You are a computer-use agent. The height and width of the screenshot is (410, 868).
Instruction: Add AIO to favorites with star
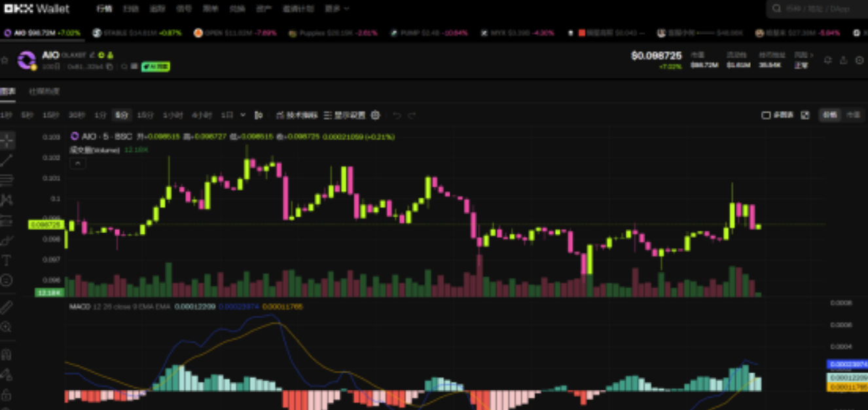pyautogui.click(x=5, y=60)
